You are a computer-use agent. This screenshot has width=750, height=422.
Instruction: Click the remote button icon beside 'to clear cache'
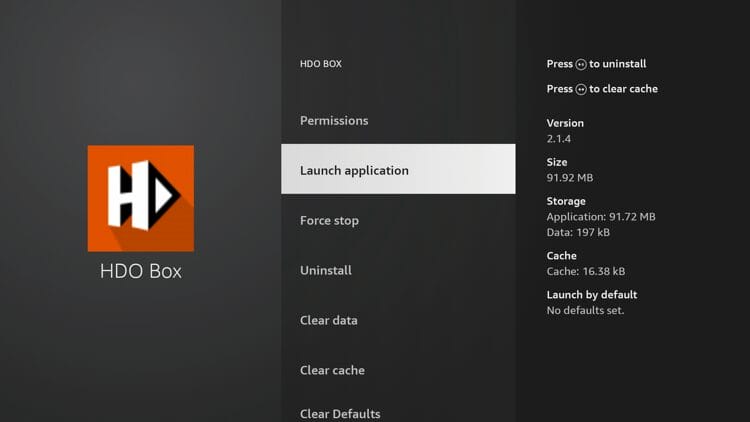(581, 89)
